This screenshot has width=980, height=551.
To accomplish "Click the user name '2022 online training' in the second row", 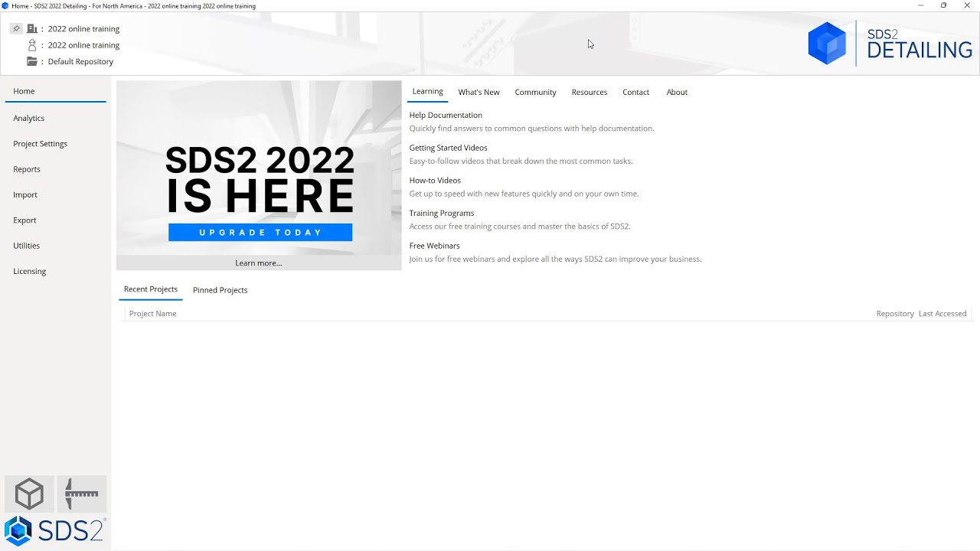I will (x=83, y=45).
